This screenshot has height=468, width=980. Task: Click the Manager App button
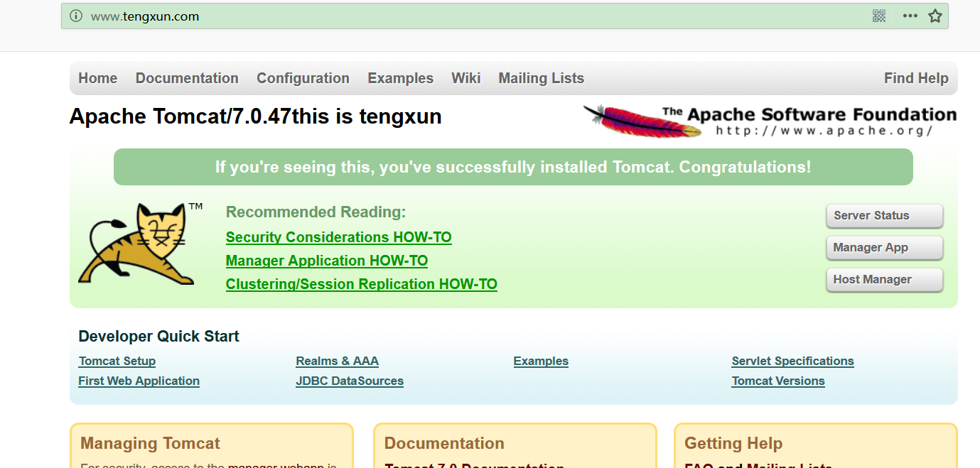(884, 248)
